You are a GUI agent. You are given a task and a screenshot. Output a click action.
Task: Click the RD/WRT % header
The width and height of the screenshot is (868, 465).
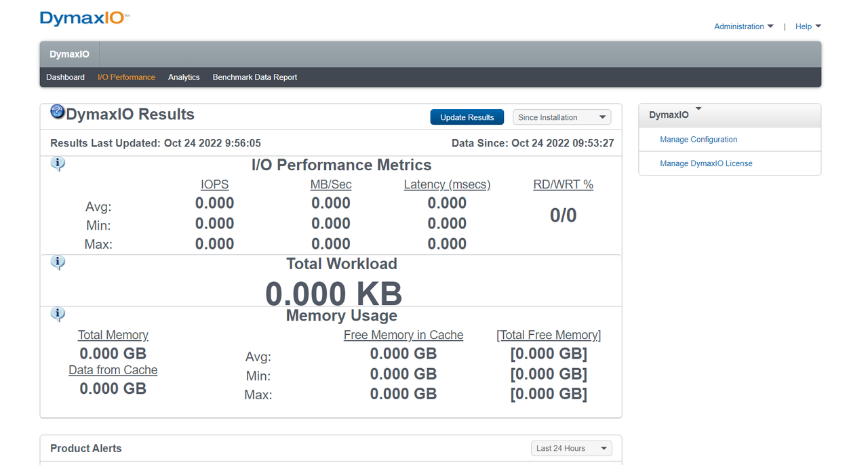[x=563, y=184]
